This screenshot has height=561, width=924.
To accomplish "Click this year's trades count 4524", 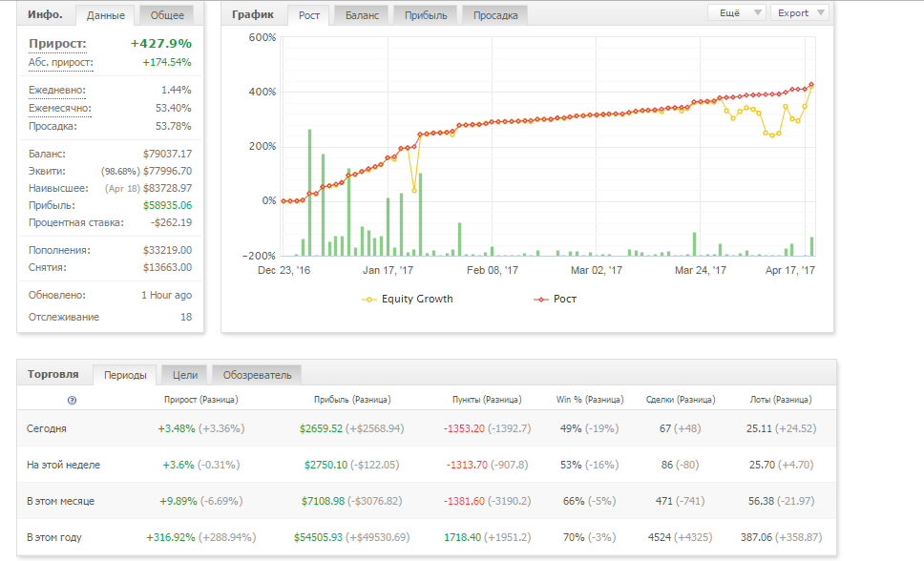I will [x=660, y=537].
